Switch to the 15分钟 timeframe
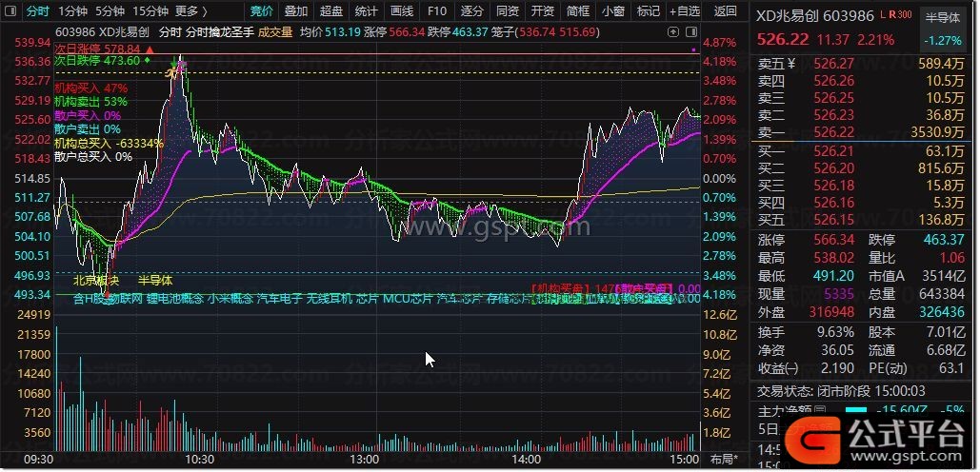Screen dimensions: 980x472 (x=150, y=10)
